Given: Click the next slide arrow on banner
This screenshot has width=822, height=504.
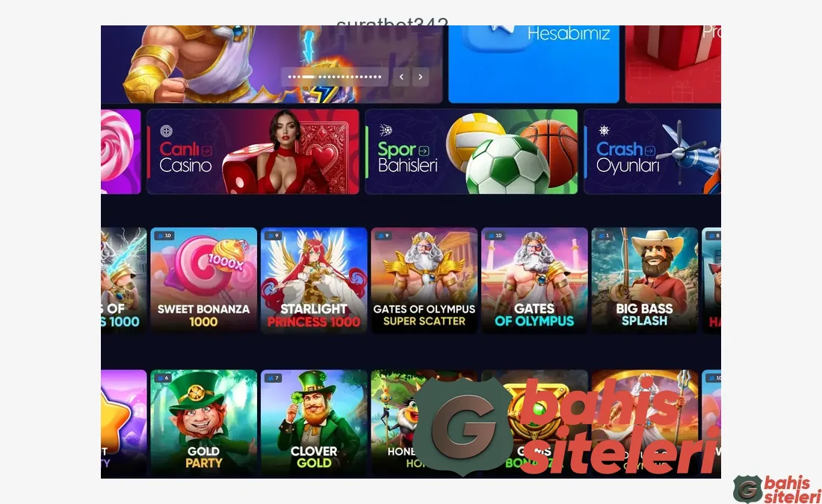Looking at the screenshot, I should tap(421, 77).
